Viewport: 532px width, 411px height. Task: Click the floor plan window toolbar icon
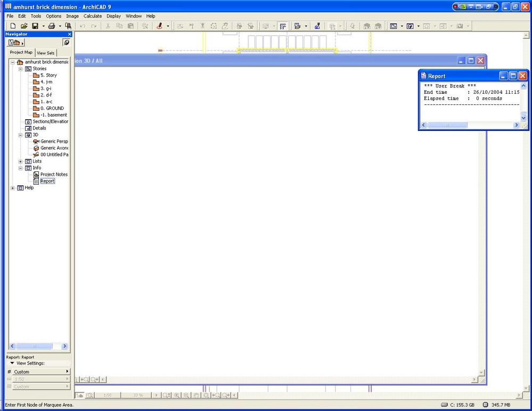pos(394,26)
